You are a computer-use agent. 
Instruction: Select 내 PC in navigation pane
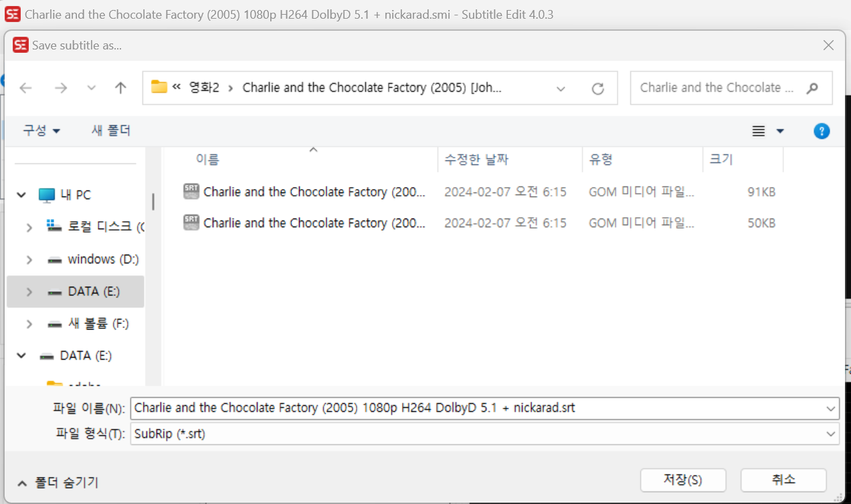pyautogui.click(x=75, y=195)
